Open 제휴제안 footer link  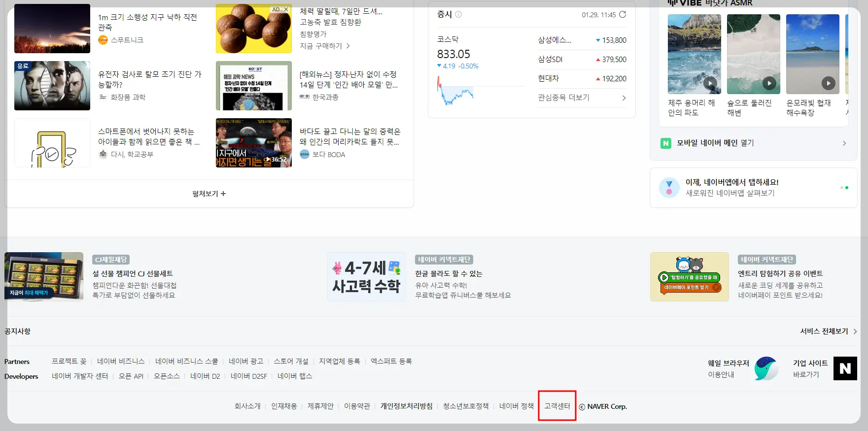pyautogui.click(x=320, y=406)
